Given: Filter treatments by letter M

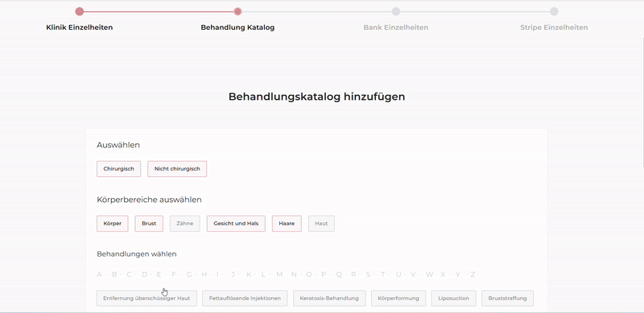Looking at the screenshot, I should pyautogui.click(x=279, y=274).
